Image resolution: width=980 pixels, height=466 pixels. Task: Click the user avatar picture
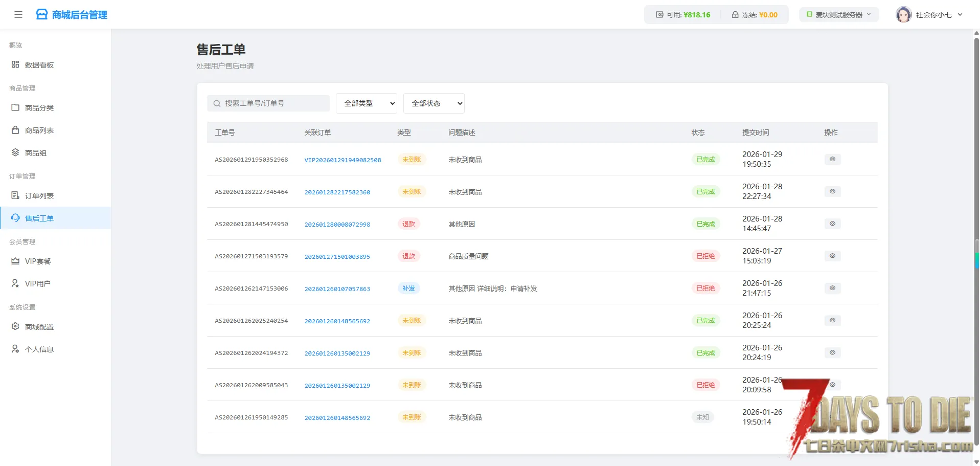click(x=903, y=15)
